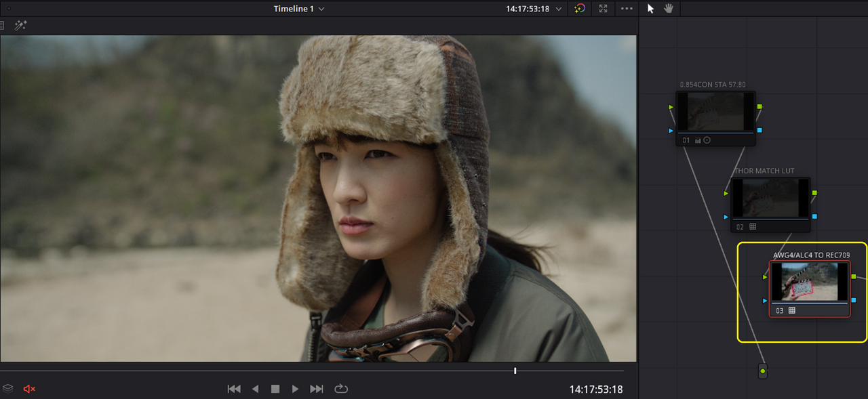Screen dimensions: 868x399
Task: Click node 01 green RGB input triangle
Action: (x=671, y=107)
